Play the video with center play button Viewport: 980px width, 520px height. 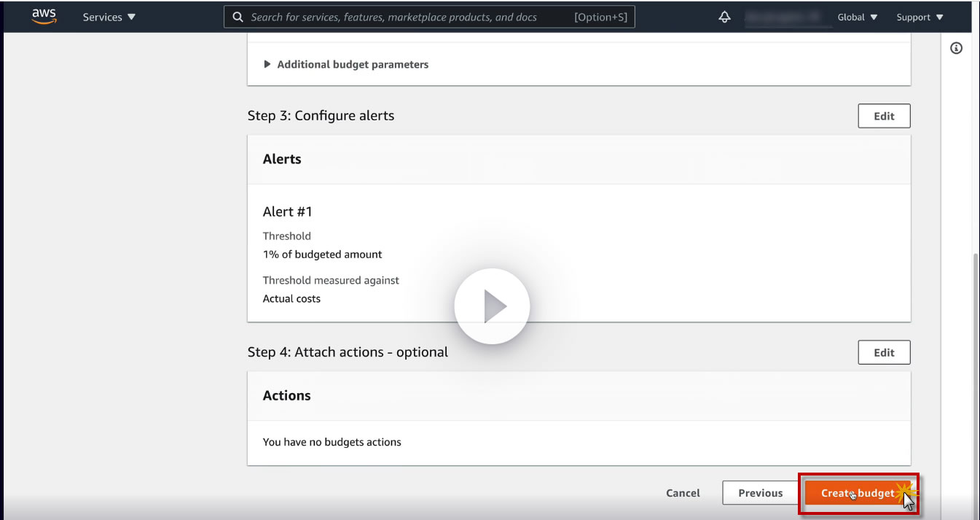492,307
